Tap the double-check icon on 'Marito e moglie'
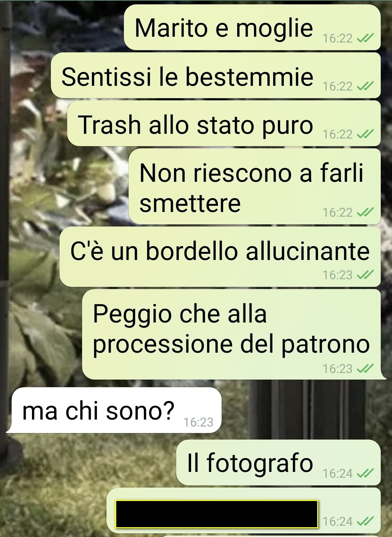392x537 pixels. click(x=365, y=38)
